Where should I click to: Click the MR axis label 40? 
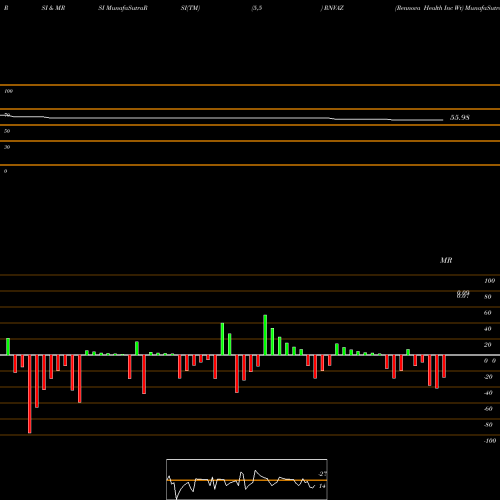pos(488,329)
